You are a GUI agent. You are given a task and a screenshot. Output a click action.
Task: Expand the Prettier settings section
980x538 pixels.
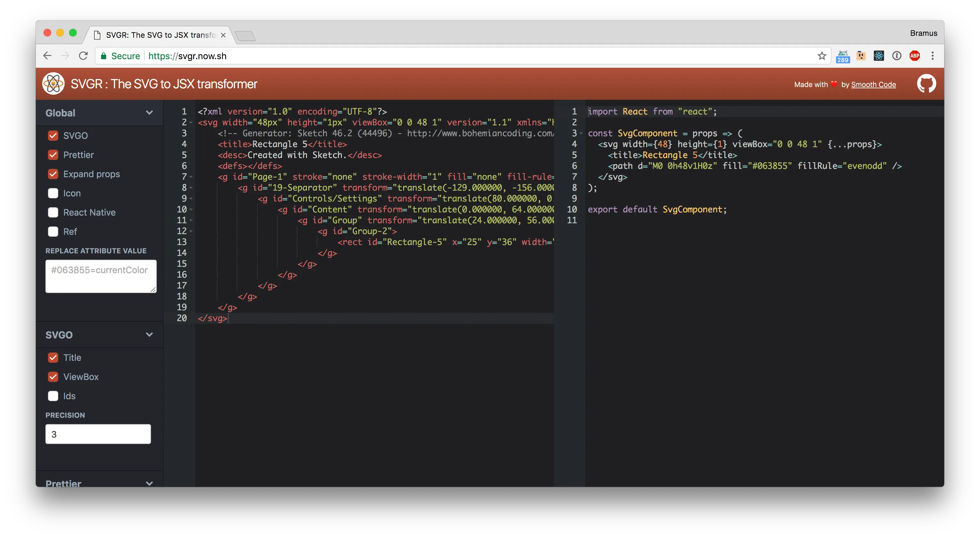pos(149,483)
